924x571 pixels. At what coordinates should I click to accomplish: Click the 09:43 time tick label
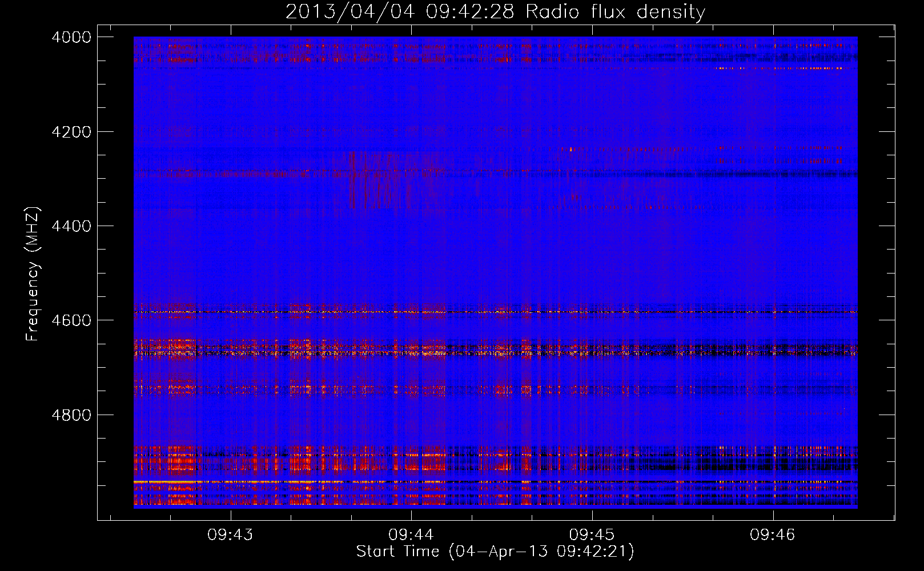tap(230, 535)
